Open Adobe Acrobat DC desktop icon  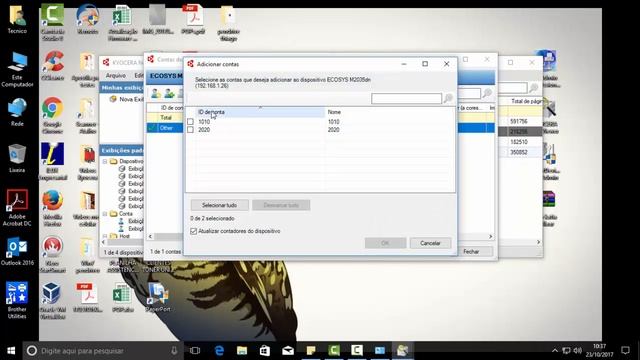pos(17,208)
